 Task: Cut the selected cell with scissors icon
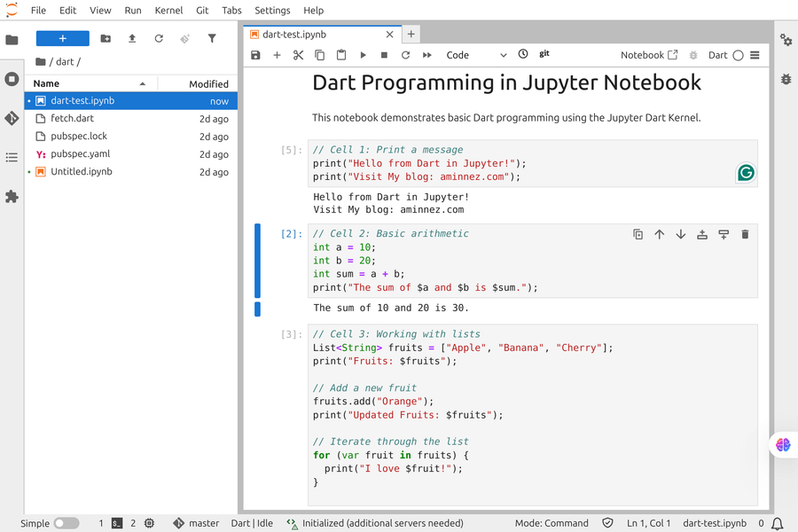(298, 54)
